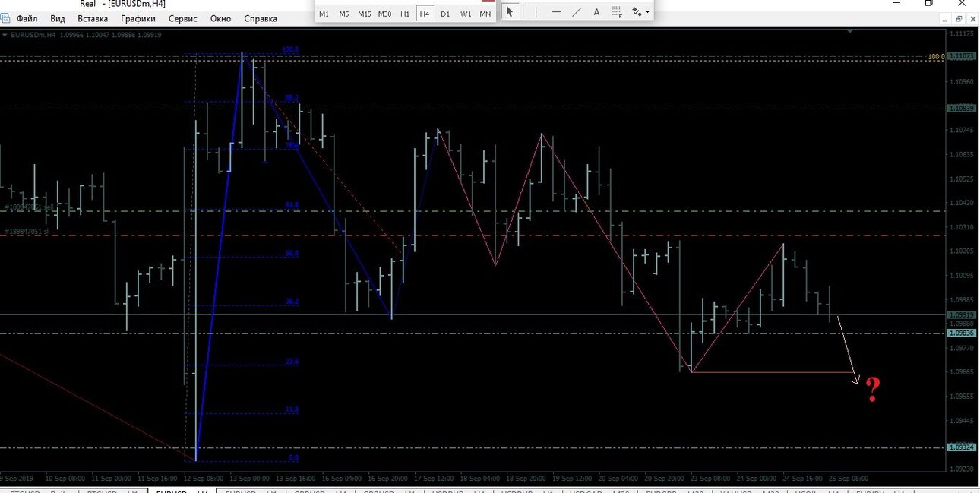Viewport: 980px width, 493px height.
Task: Click the Fibonacci 23.6 level label
Action: (292, 362)
